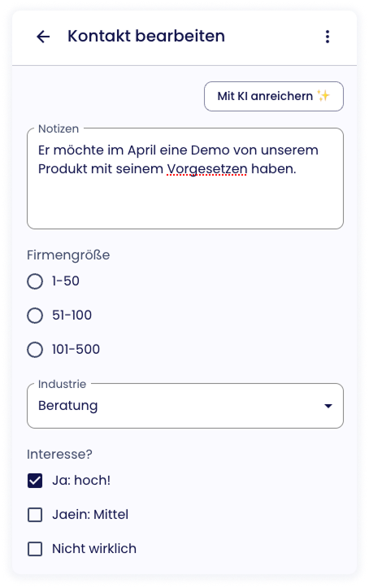Screen dimensions: 369x588
Task: Click the Beratung selected value
Action: coord(67,406)
